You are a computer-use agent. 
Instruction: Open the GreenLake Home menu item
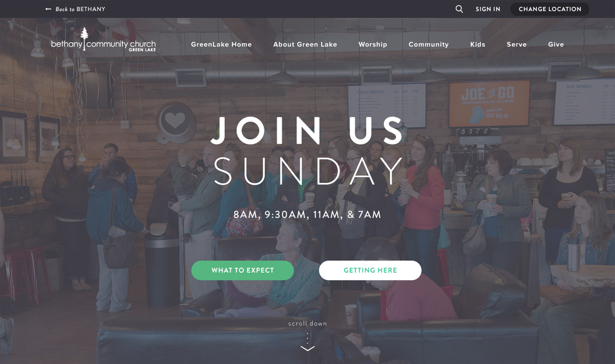point(222,44)
